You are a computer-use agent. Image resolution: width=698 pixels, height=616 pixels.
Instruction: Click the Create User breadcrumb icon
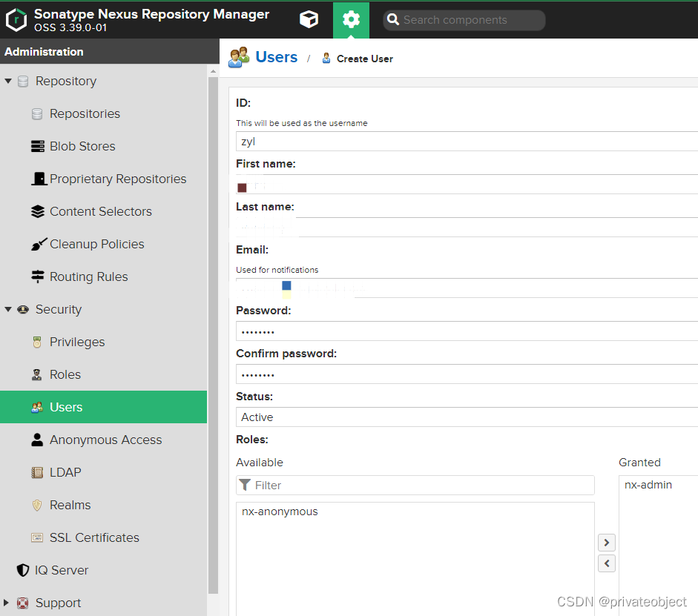coord(326,59)
